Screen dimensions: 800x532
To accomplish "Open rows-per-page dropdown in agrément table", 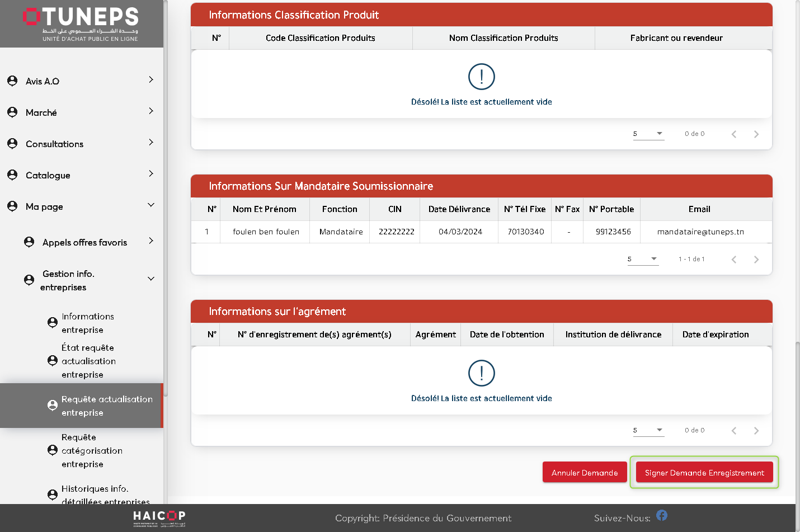I will pos(648,430).
